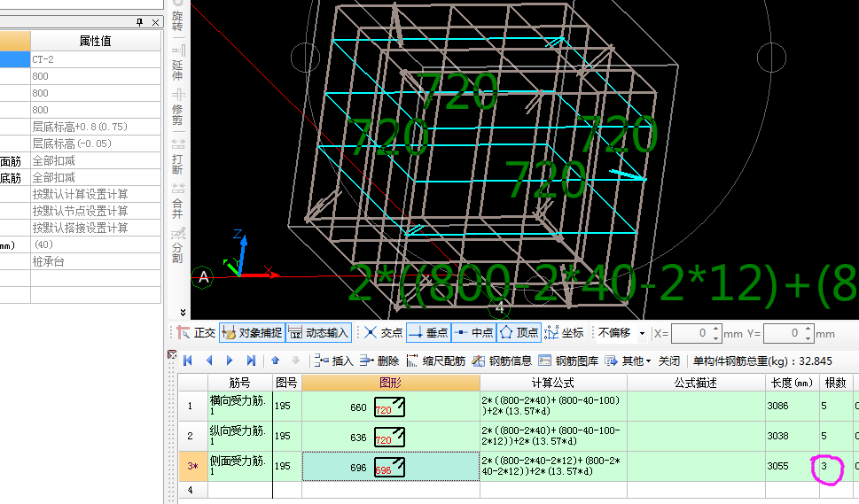Expand the vertical toolbar overflow chevron
Viewport: 859px width, 504px height.
pyautogui.click(x=183, y=312)
